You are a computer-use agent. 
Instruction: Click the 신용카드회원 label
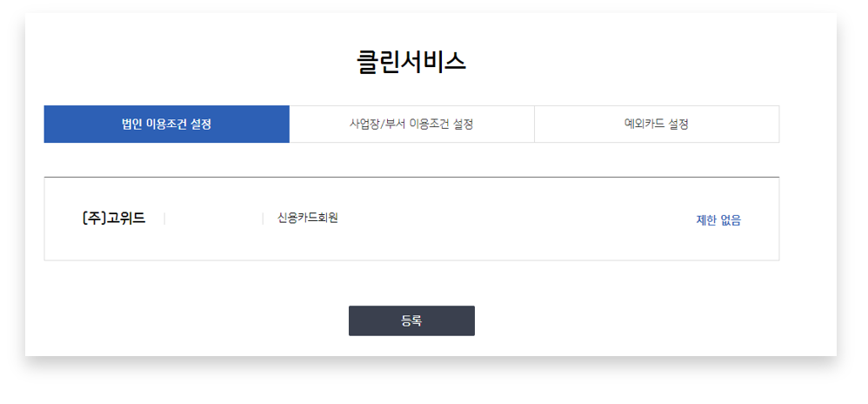tap(307, 218)
